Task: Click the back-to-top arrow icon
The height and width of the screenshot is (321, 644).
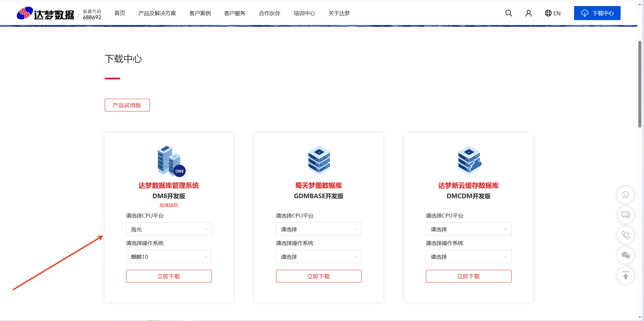Action: [625, 275]
